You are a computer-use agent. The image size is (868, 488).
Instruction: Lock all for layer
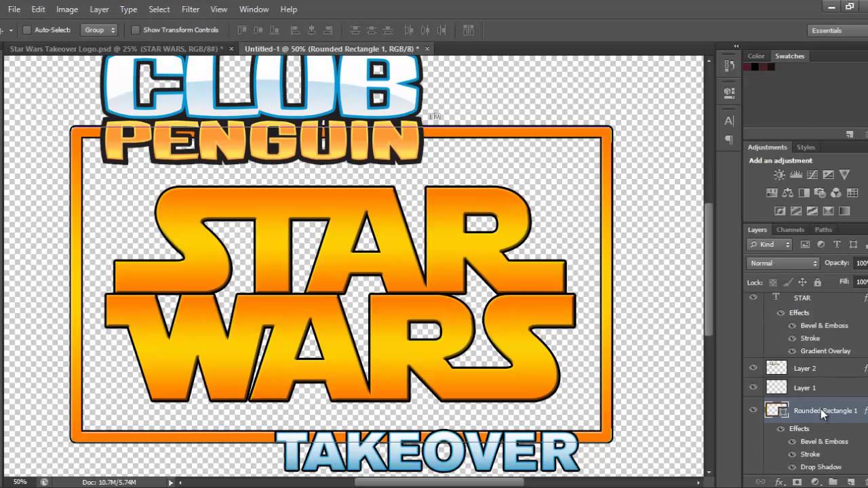[817, 283]
